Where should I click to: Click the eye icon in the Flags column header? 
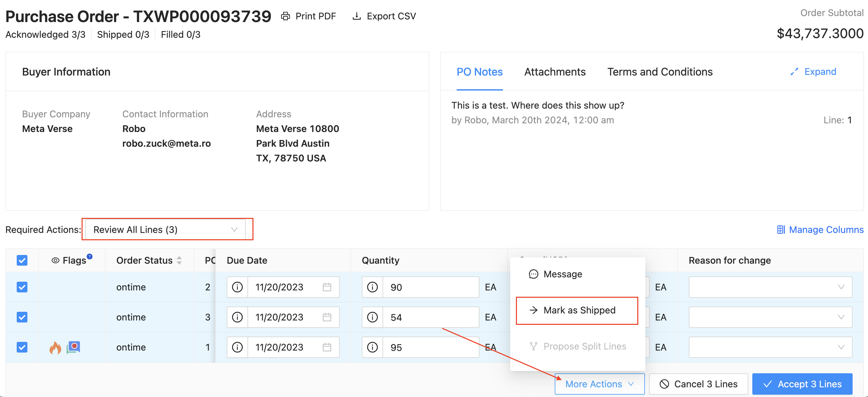click(56, 260)
